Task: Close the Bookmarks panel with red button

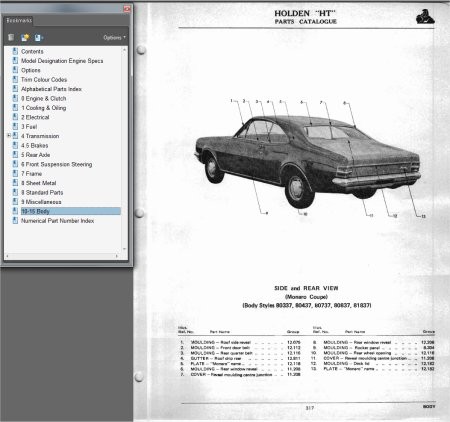Action: tap(127, 9)
